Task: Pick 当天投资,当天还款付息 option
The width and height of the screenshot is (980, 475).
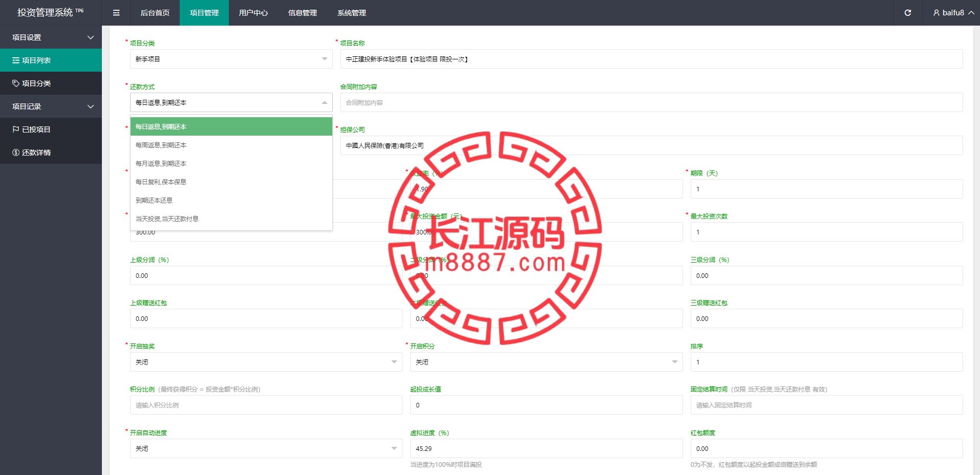Action: click(x=231, y=219)
